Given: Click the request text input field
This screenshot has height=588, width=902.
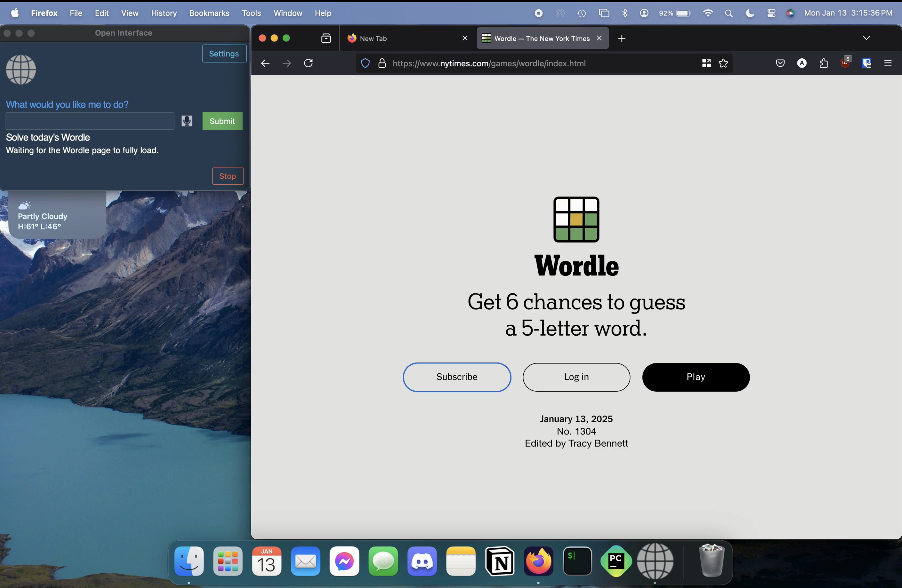Looking at the screenshot, I should click(x=89, y=121).
